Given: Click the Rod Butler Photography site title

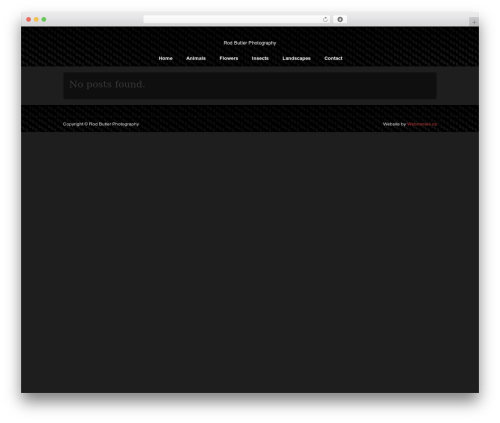Looking at the screenshot, I should 250,43.
